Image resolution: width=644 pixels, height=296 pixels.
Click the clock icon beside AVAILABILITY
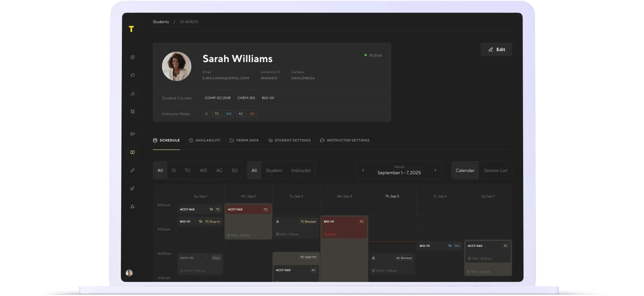(x=191, y=140)
